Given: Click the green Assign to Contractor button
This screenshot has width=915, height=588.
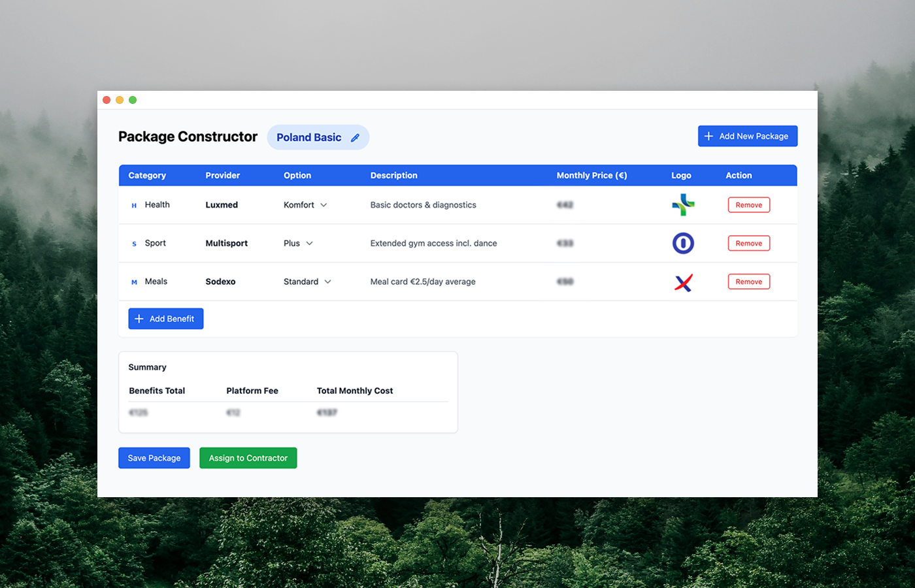Looking at the screenshot, I should [x=248, y=458].
